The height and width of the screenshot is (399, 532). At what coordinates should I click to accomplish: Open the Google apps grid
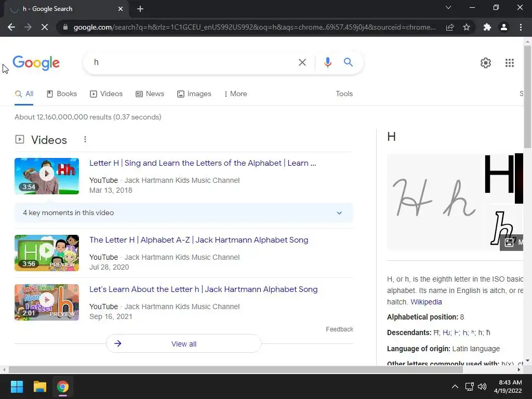click(509, 63)
